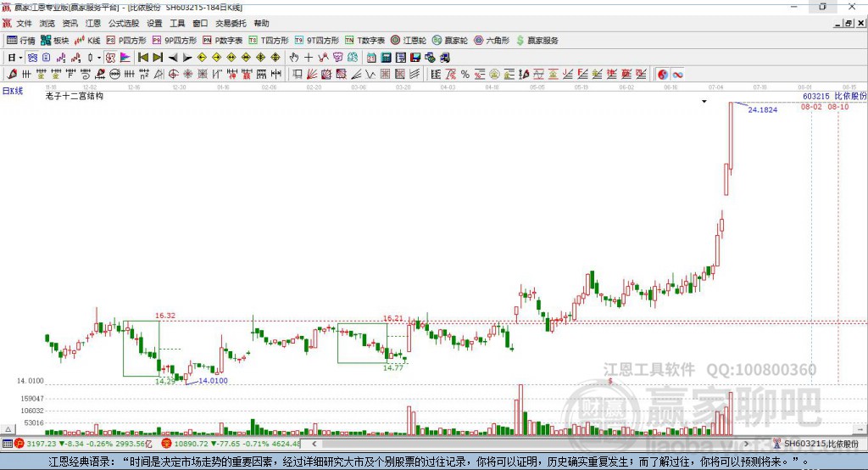Open the 9P四方形 tool
This screenshot has height=470, width=868.
click(175, 41)
